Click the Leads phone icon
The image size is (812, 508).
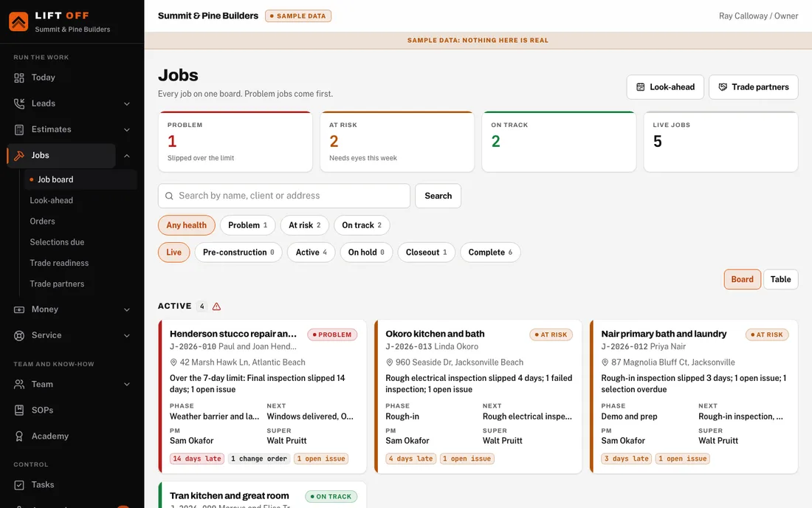(19, 103)
